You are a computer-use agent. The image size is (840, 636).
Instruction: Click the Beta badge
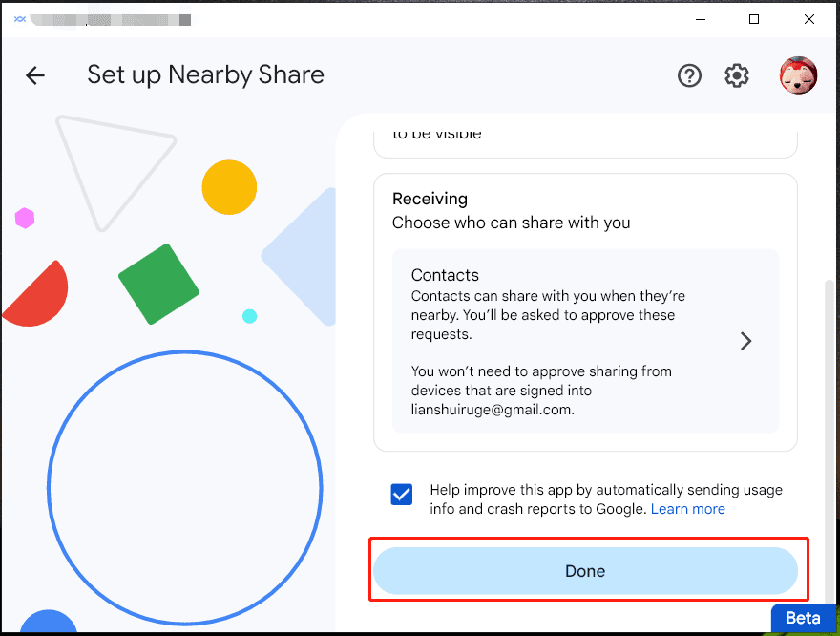[x=803, y=618]
